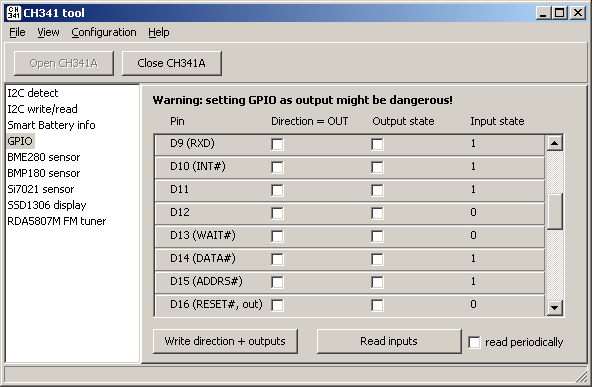
Task: Select I2C write/read in the module list
Action: pos(42,109)
